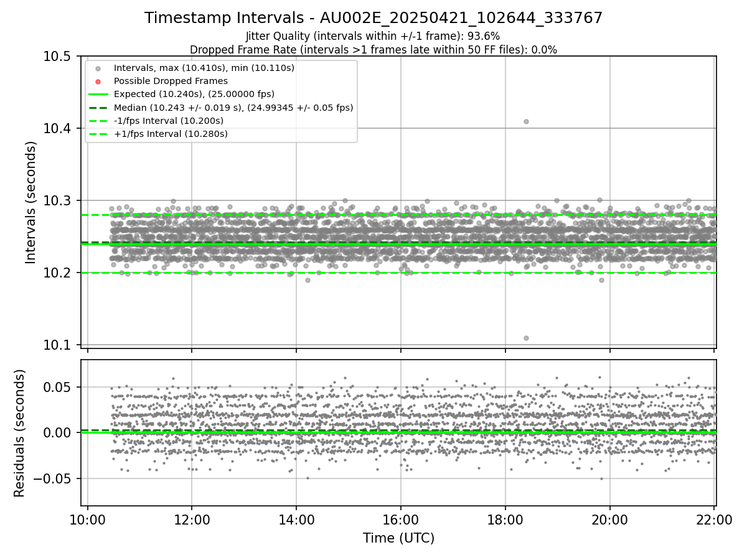Screen dimensions: 747x560
Task: Click the 14:00 x-axis tick label
Action: (x=296, y=520)
